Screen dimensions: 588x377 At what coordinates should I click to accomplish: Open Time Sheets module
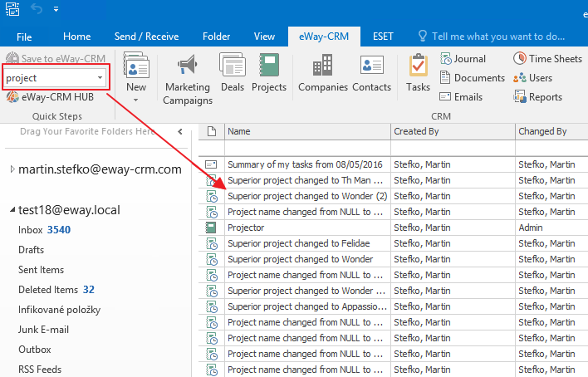(x=547, y=58)
